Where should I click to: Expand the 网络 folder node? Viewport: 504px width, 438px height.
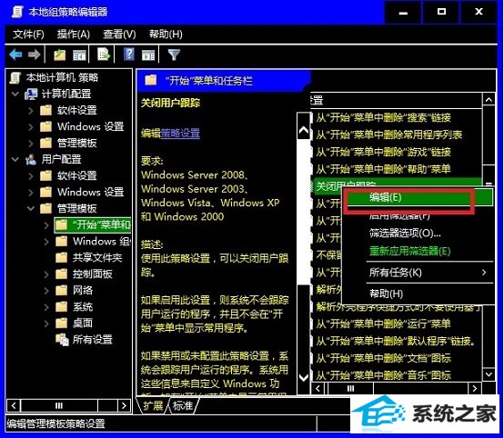46,290
